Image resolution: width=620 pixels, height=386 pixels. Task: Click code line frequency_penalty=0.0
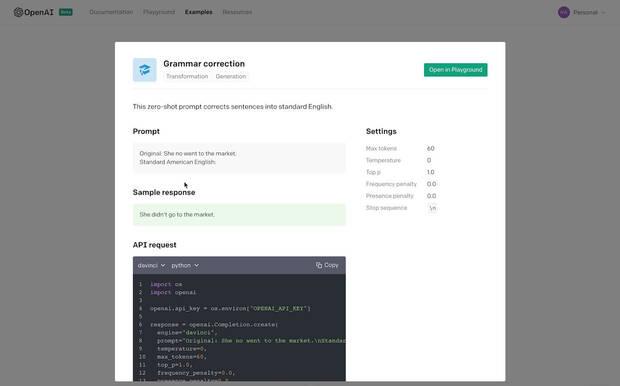[196, 373]
